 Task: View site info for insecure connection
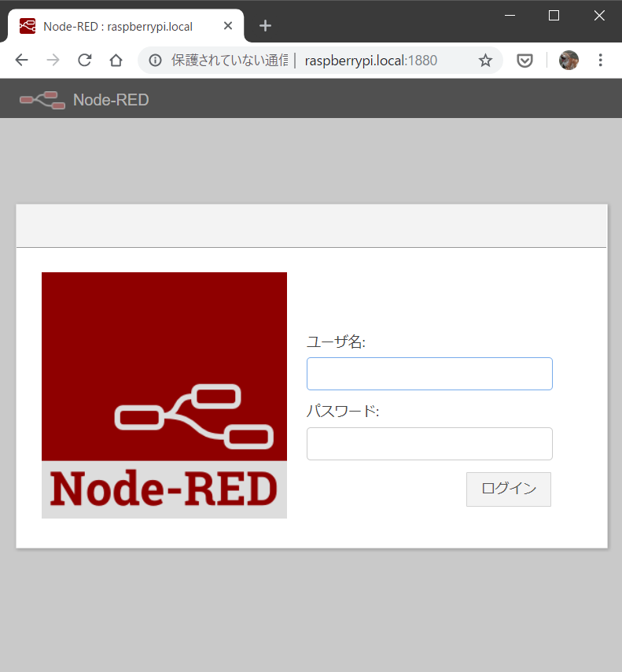pyautogui.click(x=155, y=61)
